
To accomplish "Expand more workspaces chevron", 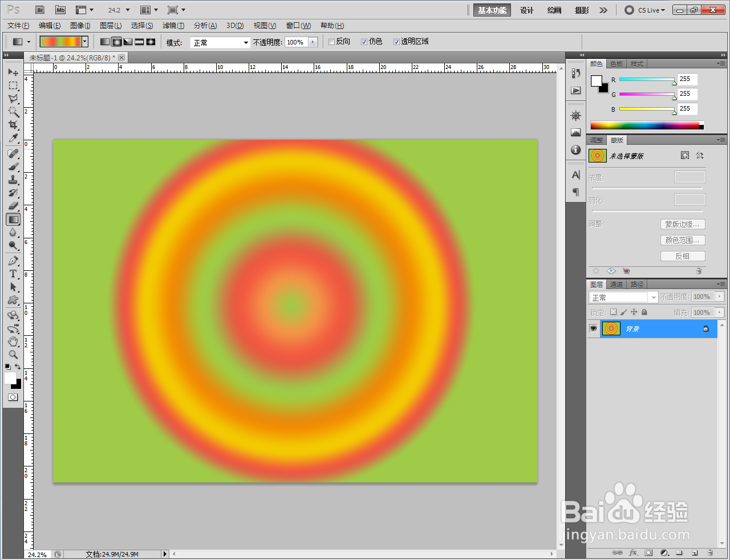I will 603,10.
